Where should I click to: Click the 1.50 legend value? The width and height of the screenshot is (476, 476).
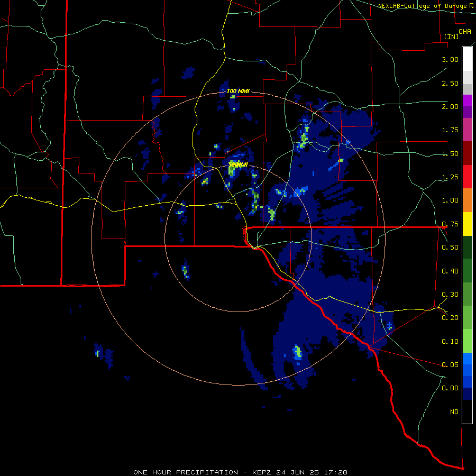point(450,153)
